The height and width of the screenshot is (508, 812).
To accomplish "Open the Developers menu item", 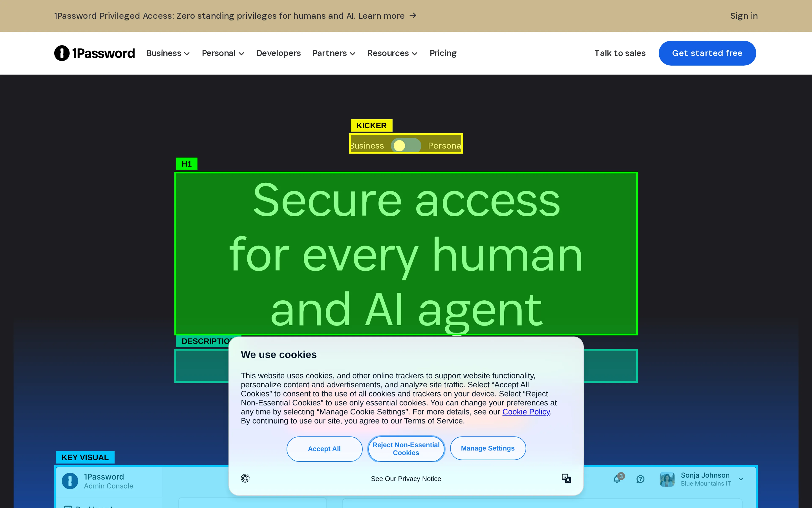I will tap(278, 53).
